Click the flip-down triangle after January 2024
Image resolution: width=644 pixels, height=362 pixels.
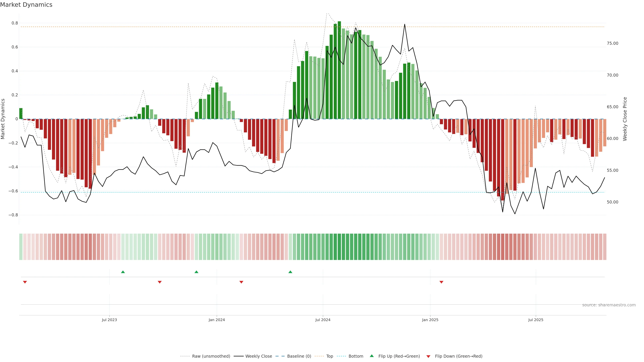coord(241,282)
